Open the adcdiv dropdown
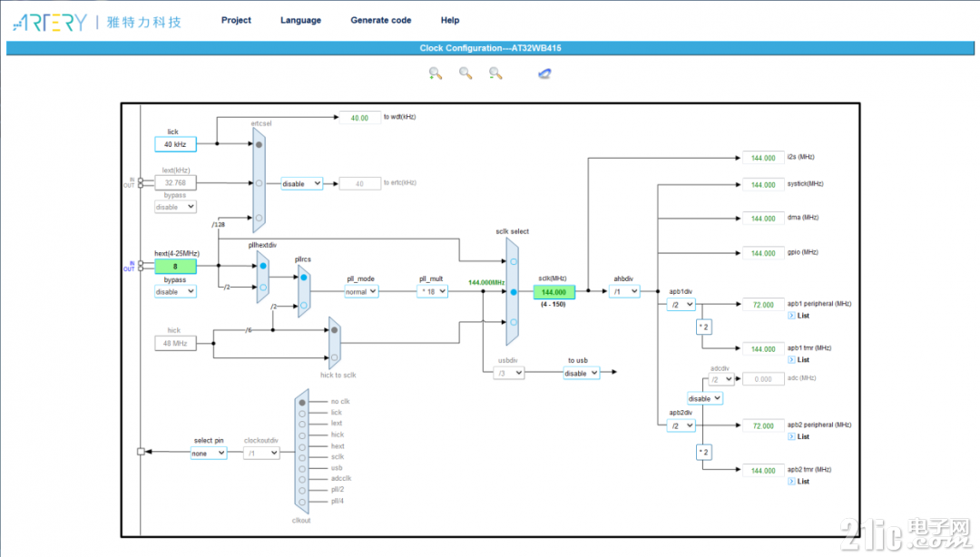The height and width of the screenshot is (557, 980). [720, 379]
